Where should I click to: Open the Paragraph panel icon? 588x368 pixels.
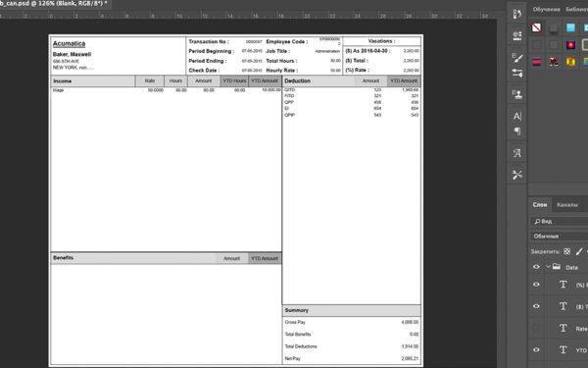point(517,131)
